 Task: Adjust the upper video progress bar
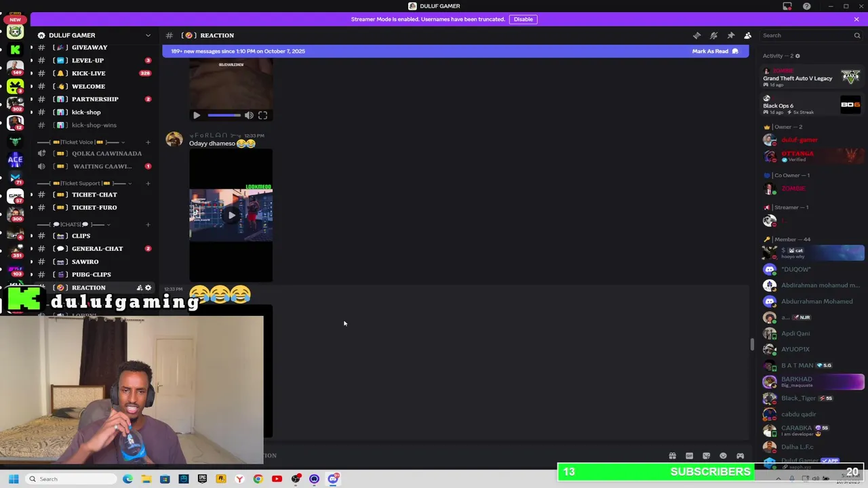[224, 115]
